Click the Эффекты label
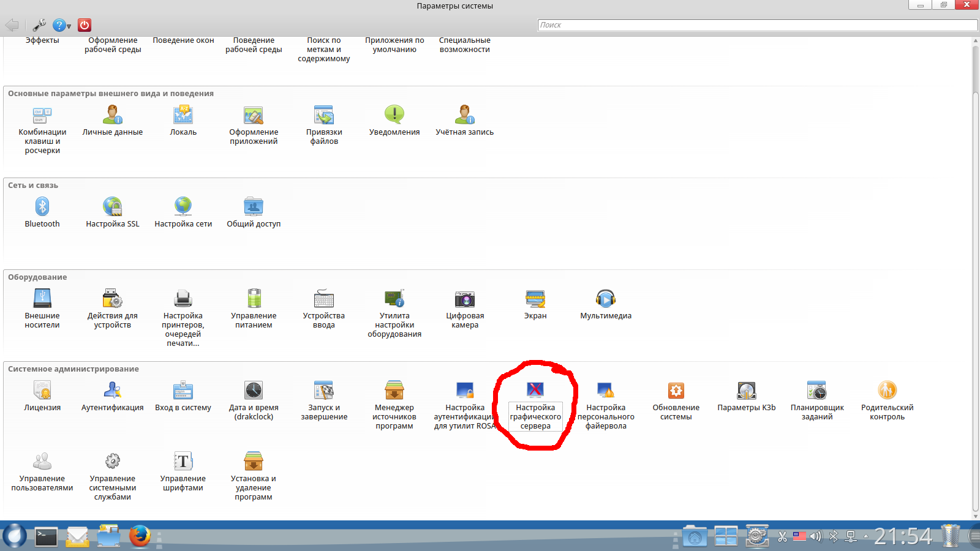 click(x=42, y=40)
